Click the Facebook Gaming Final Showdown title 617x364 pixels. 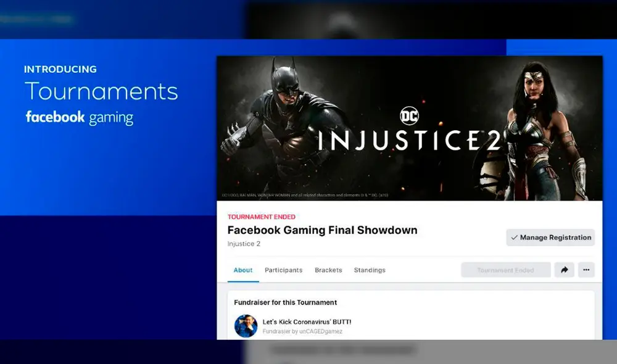click(323, 230)
